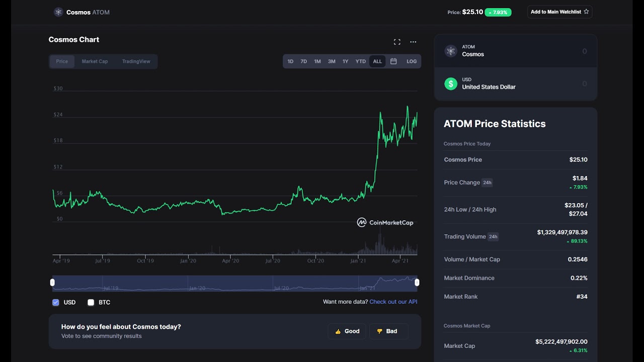Image resolution: width=644 pixels, height=362 pixels.
Task: Select the YTD time range
Action: click(x=361, y=61)
